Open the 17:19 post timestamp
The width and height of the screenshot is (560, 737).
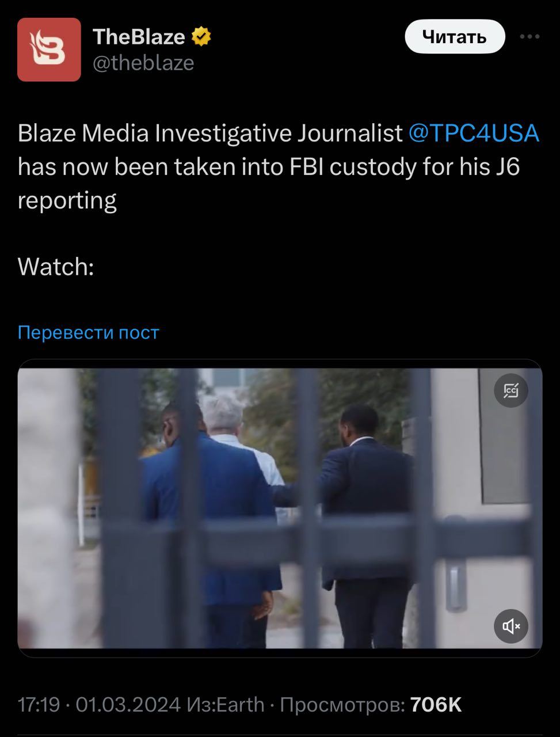coord(39,704)
